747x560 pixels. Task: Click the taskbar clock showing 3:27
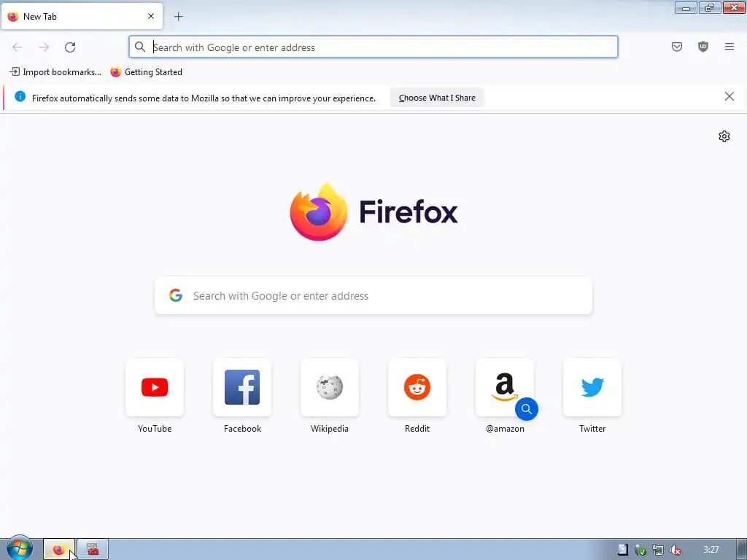711,550
